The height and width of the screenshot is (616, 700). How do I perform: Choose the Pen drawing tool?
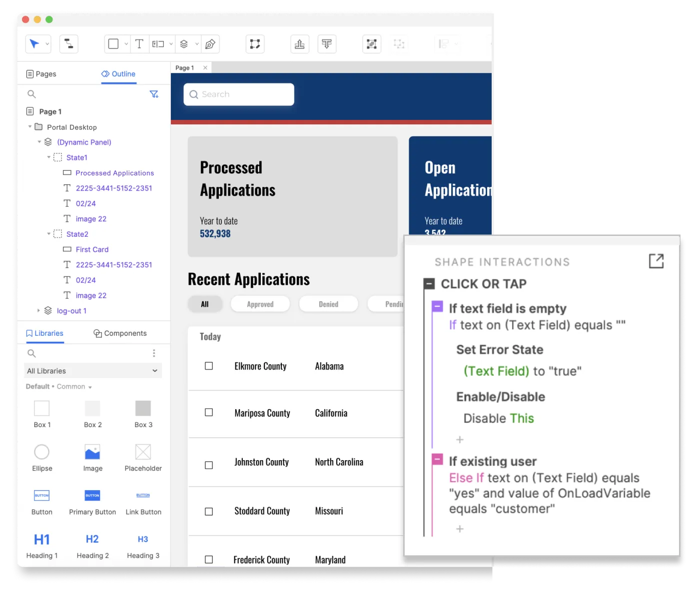[x=210, y=44]
